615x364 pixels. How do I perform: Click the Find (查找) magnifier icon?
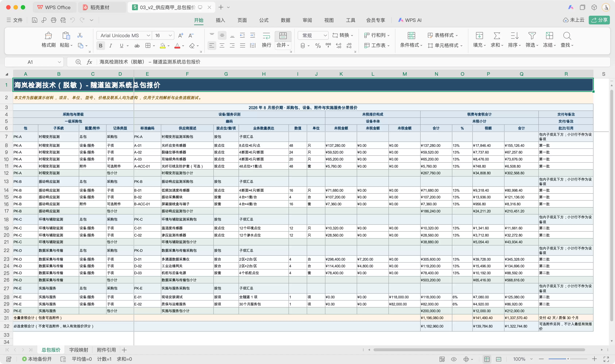tap(567, 36)
